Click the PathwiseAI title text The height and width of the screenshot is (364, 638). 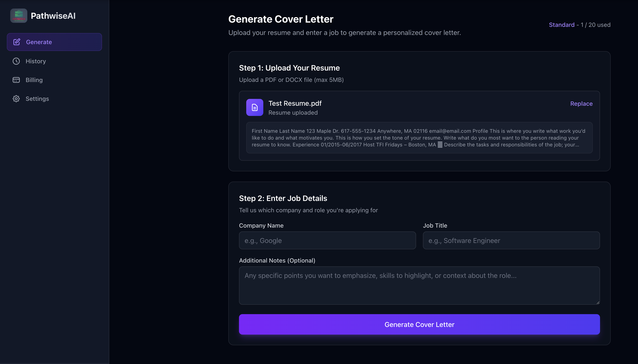pyautogui.click(x=53, y=16)
